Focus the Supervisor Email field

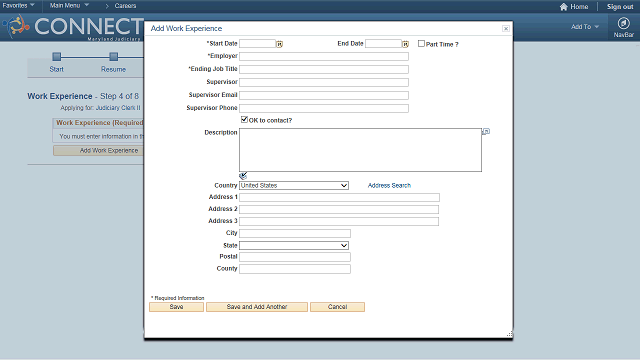324,96
